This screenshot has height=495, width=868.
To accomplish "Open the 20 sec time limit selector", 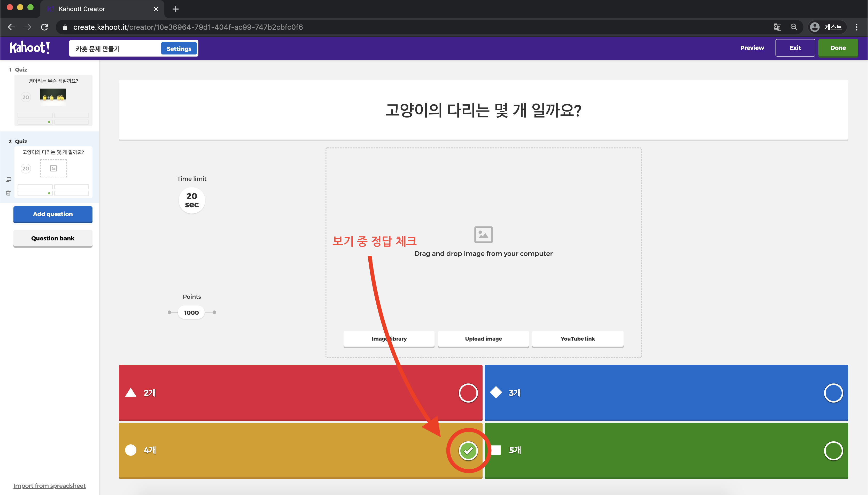I will click(x=192, y=200).
